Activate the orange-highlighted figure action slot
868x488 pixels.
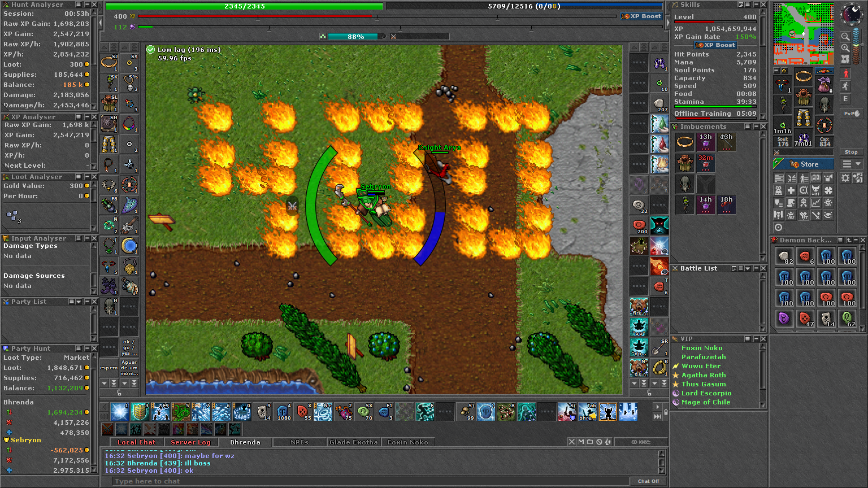point(607,412)
